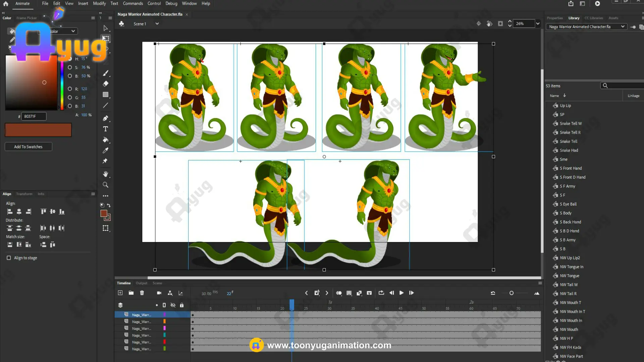
Task: Select the Hand tool
Action: (105, 174)
